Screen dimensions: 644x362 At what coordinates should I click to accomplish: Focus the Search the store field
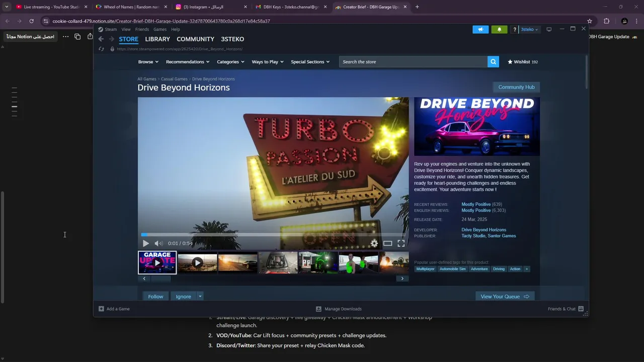[x=413, y=62]
